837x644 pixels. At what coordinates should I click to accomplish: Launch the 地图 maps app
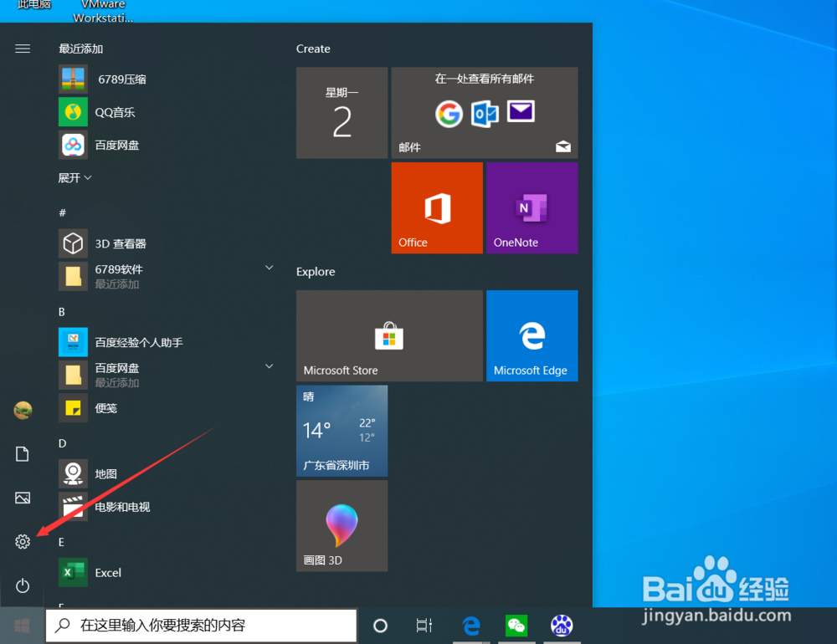coord(105,473)
